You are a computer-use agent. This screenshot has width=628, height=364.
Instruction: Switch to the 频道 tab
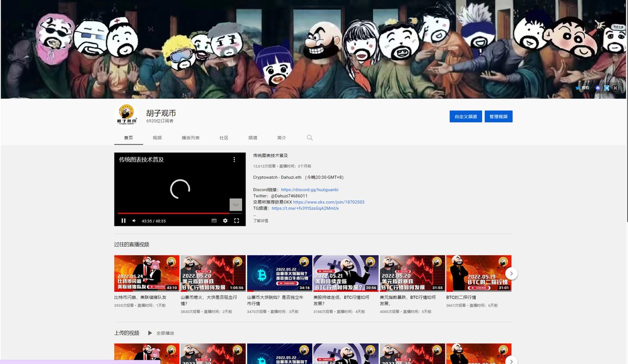[253, 138]
